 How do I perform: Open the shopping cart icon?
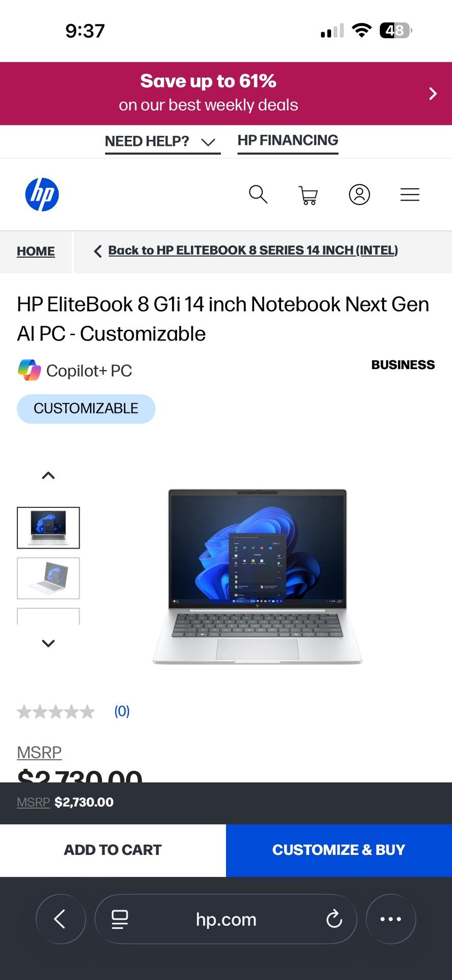308,195
